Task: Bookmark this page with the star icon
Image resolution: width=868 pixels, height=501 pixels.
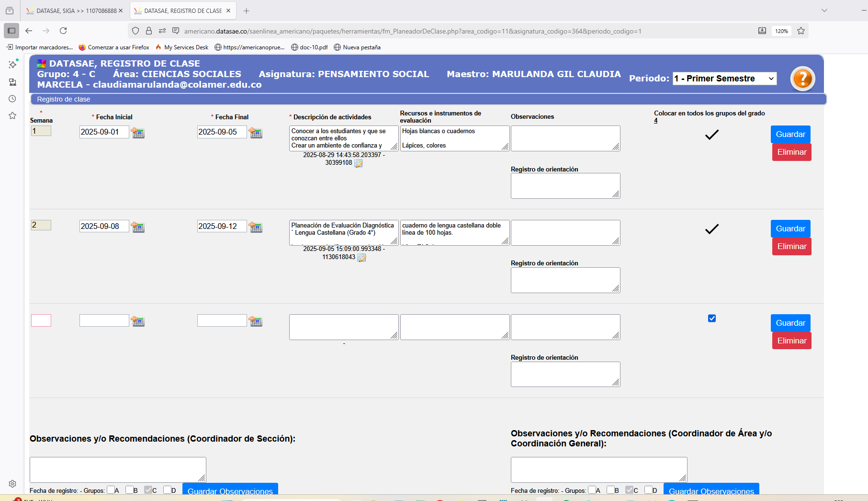Action: click(x=801, y=31)
